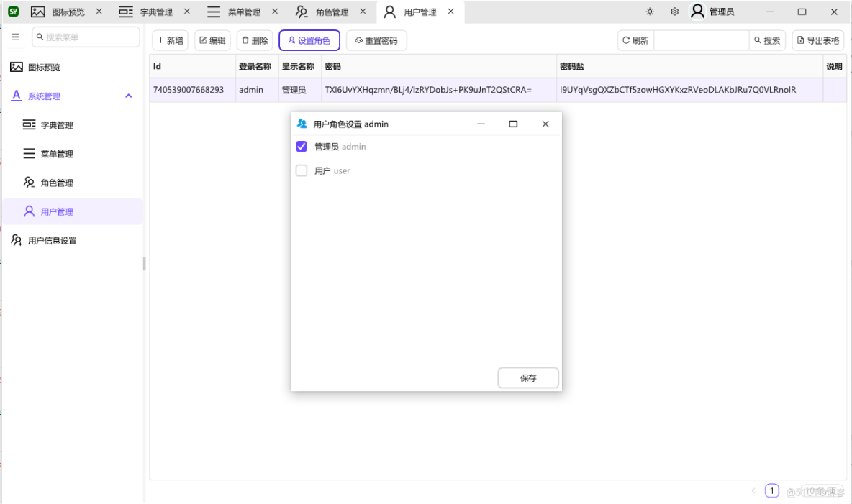The height and width of the screenshot is (504, 852).
Task: Collapse the sidebar with the hamburger icon
Action: pos(15,37)
